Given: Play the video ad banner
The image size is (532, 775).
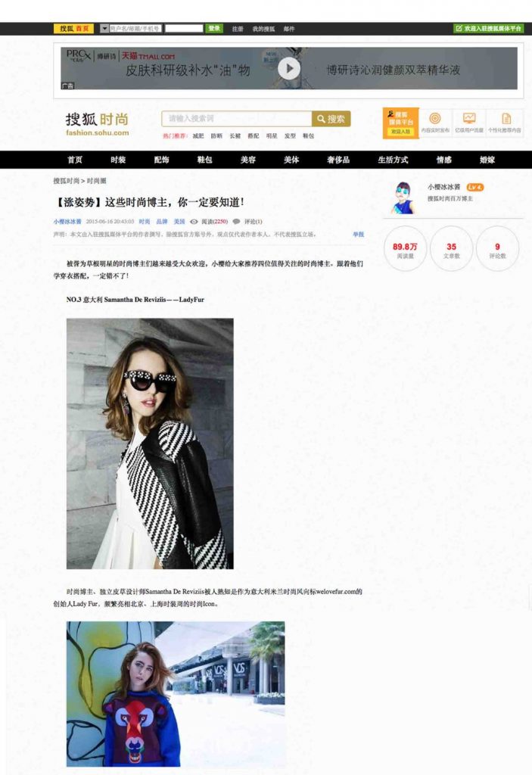Looking at the screenshot, I should click(288, 69).
